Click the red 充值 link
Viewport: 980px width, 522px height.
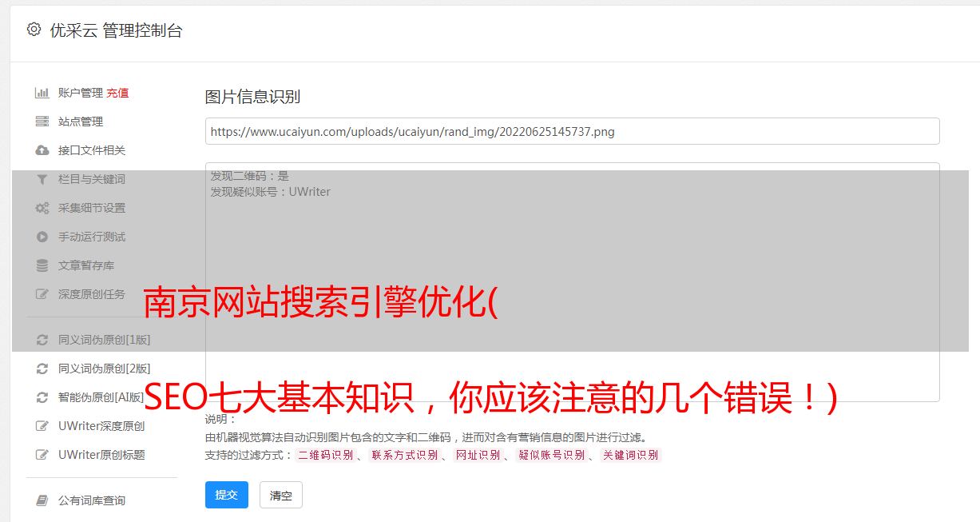click(x=117, y=93)
